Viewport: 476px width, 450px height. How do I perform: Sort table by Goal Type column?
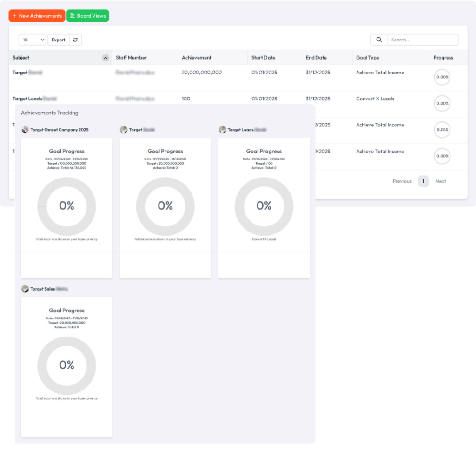[x=367, y=58]
